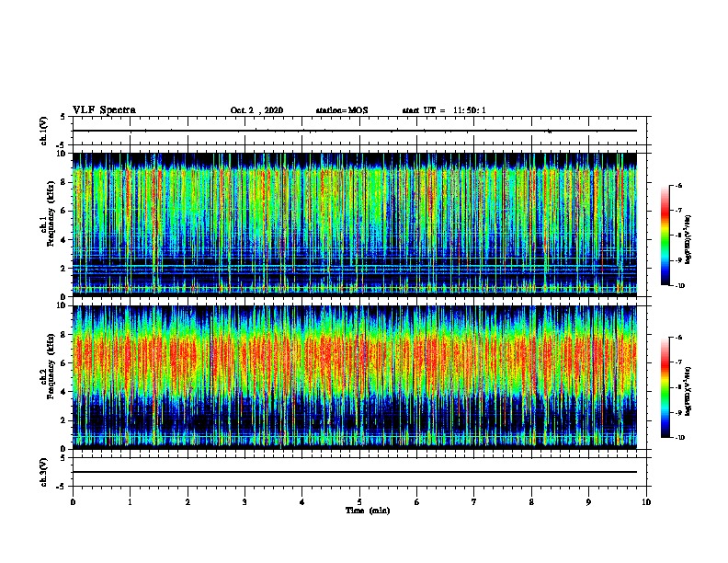The width and height of the screenshot is (728, 563).
Task: Click the "-5" volt tick of ch.1(V) panel
Action: click(61, 145)
